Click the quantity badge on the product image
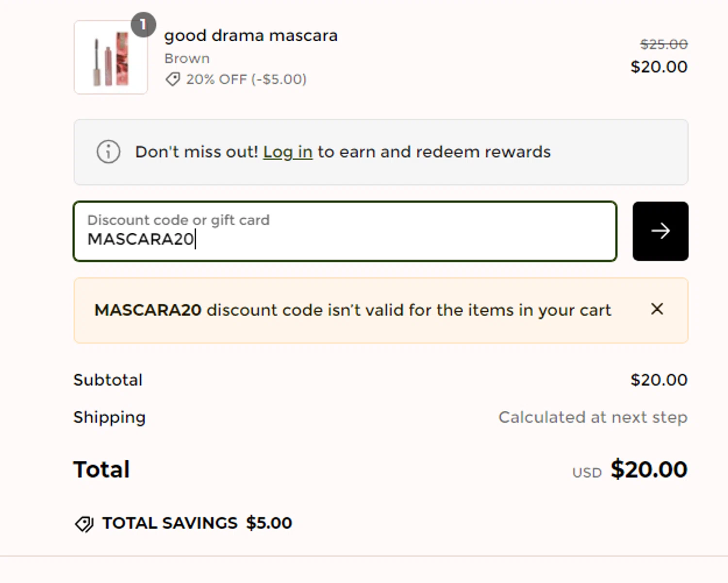The height and width of the screenshot is (583, 728). pos(143,25)
